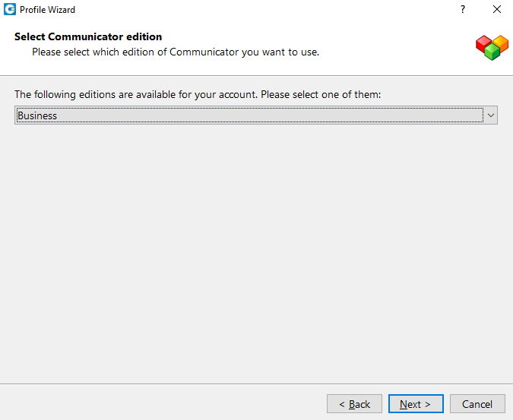This screenshot has width=513, height=420.
Task: Click the colored cubes wizard icon
Action: tap(492, 47)
